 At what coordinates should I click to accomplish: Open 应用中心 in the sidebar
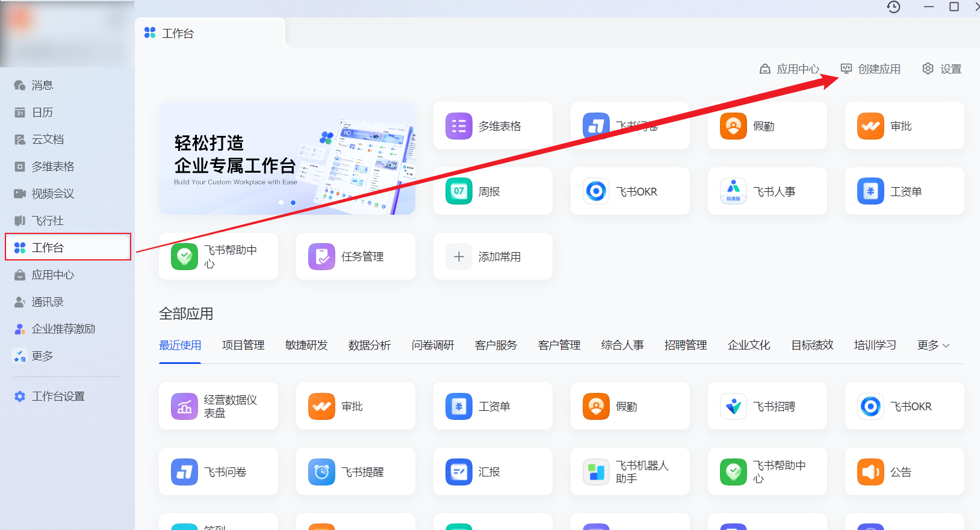67,274
